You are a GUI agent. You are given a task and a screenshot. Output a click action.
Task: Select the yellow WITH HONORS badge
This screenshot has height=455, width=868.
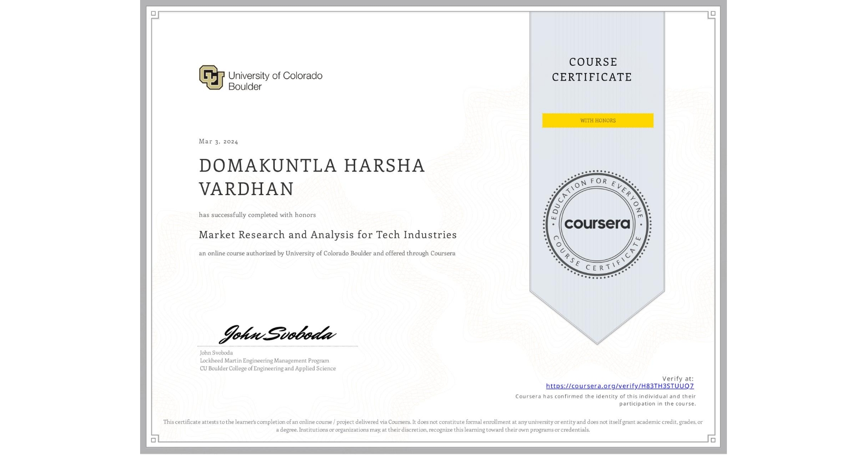coord(598,121)
